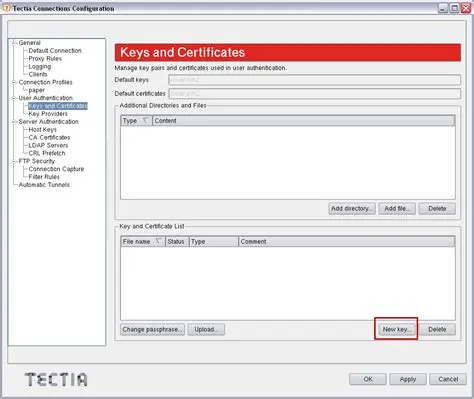The image size is (474, 399).
Task: Maximize the Tectia configuration window
Action: point(454,8)
